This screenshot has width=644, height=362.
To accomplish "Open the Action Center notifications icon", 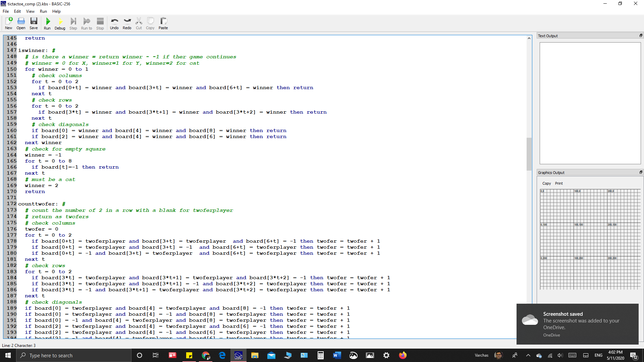I will coord(634,355).
